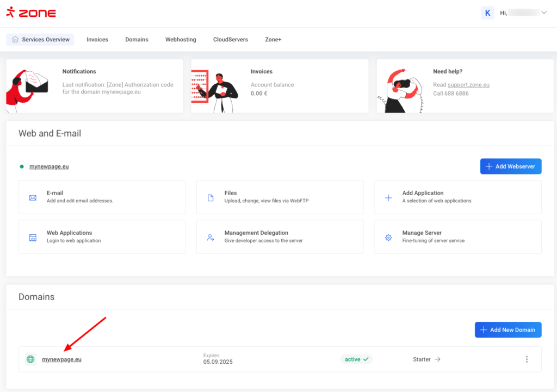This screenshot has width=557, height=392.
Task: Switch to the Webhosting tab
Action: click(x=181, y=40)
